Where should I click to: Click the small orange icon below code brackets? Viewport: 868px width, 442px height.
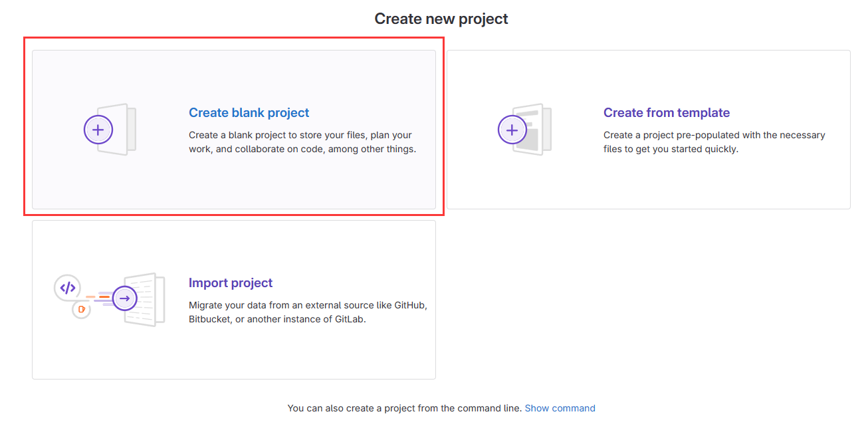click(81, 309)
